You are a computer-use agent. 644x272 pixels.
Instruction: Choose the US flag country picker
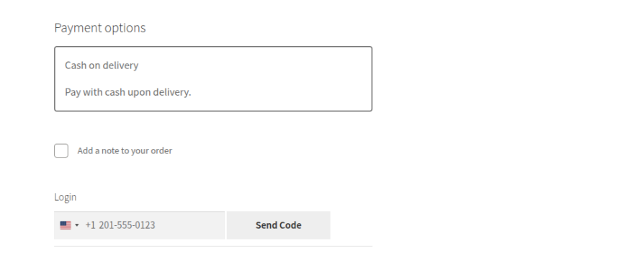(x=69, y=225)
